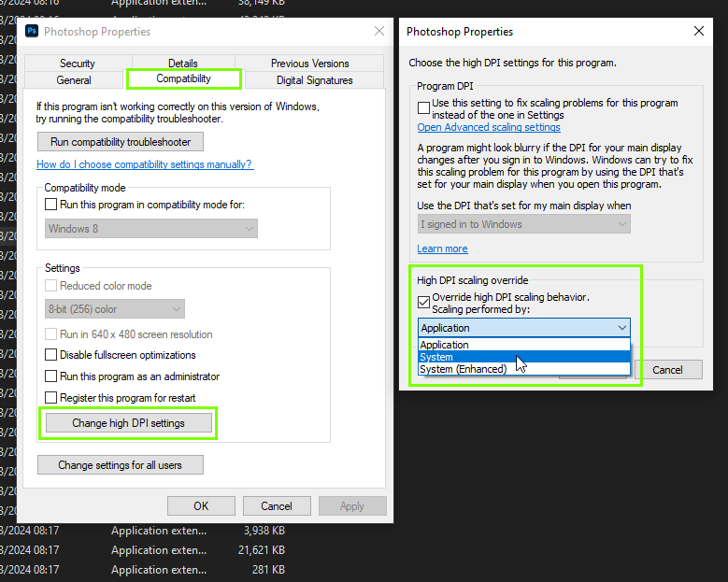Viewport: 728px width, 582px height.
Task: Confirm with the OK button in Properties
Action: coord(201,506)
